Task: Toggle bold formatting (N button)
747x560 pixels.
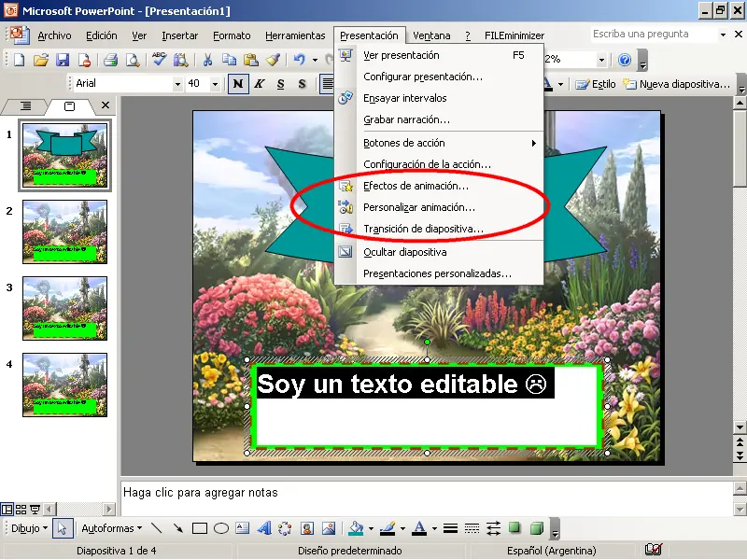Action: (x=238, y=84)
